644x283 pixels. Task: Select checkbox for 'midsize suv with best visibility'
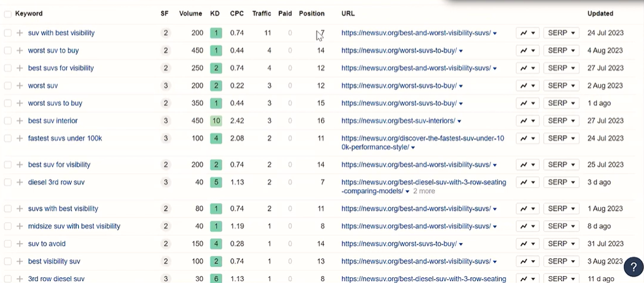click(x=8, y=226)
